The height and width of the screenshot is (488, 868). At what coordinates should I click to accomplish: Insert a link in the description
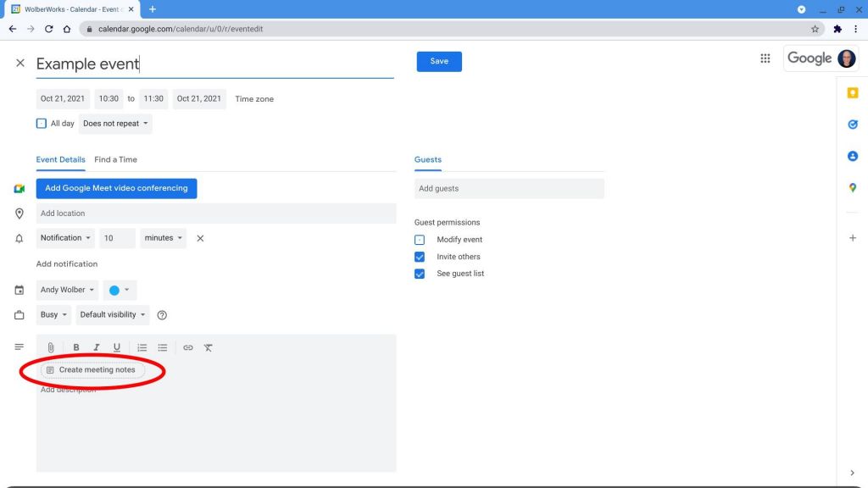click(187, 347)
